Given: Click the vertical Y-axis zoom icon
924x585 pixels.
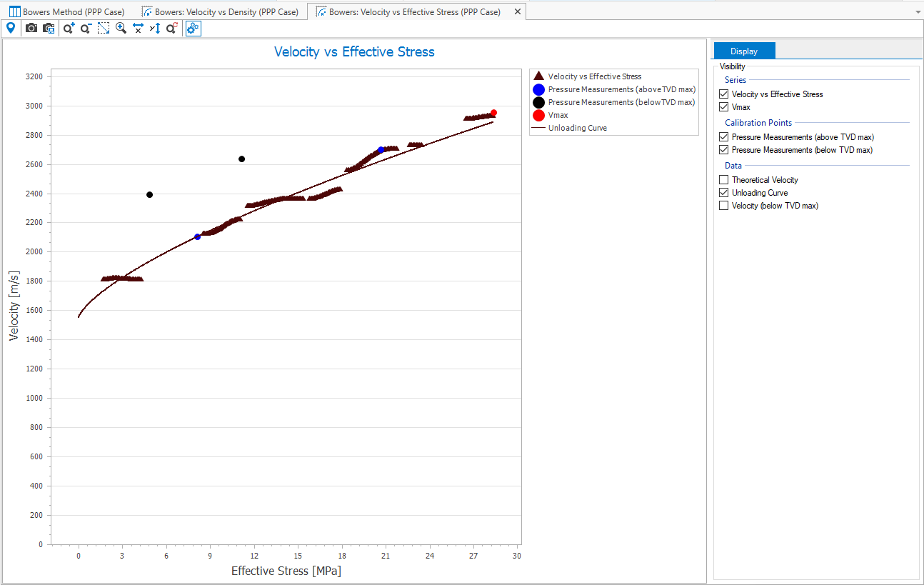Looking at the screenshot, I should [155, 28].
